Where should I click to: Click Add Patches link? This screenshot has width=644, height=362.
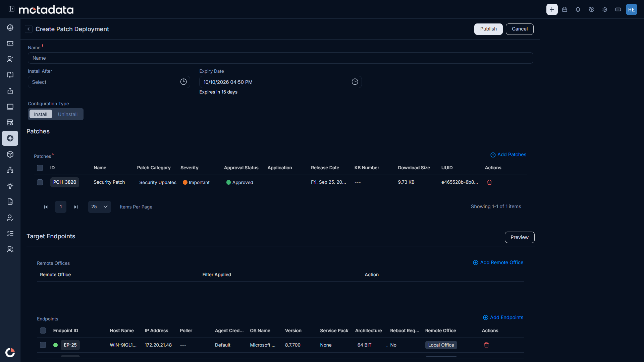(x=508, y=155)
